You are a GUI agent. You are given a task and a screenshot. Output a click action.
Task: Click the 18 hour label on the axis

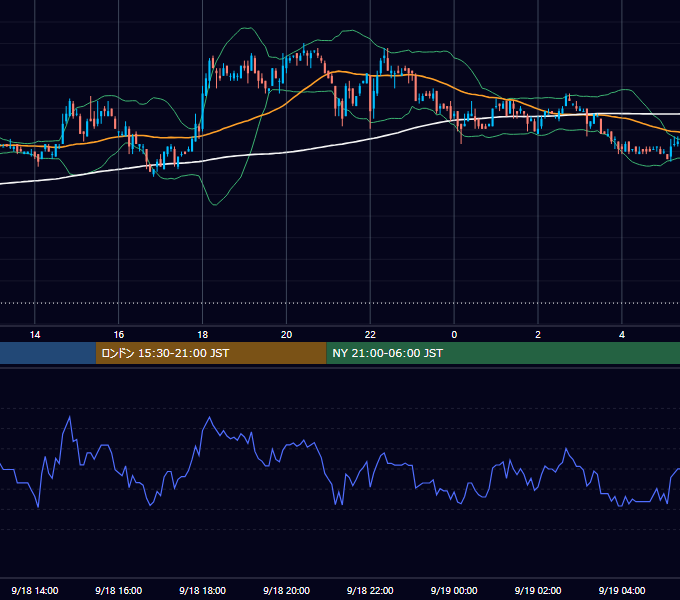pyautogui.click(x=203, y=335)
